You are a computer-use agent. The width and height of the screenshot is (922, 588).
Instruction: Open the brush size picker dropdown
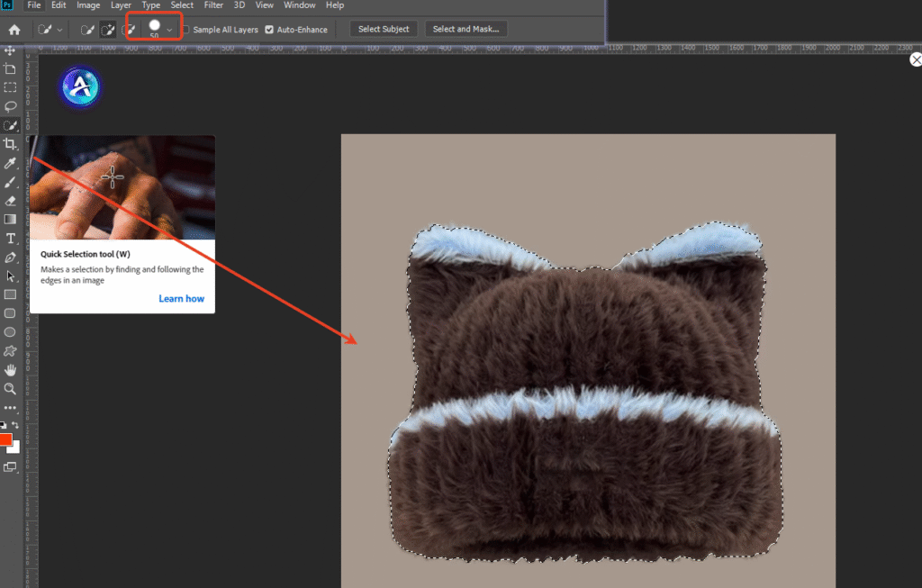click(168, 30)
